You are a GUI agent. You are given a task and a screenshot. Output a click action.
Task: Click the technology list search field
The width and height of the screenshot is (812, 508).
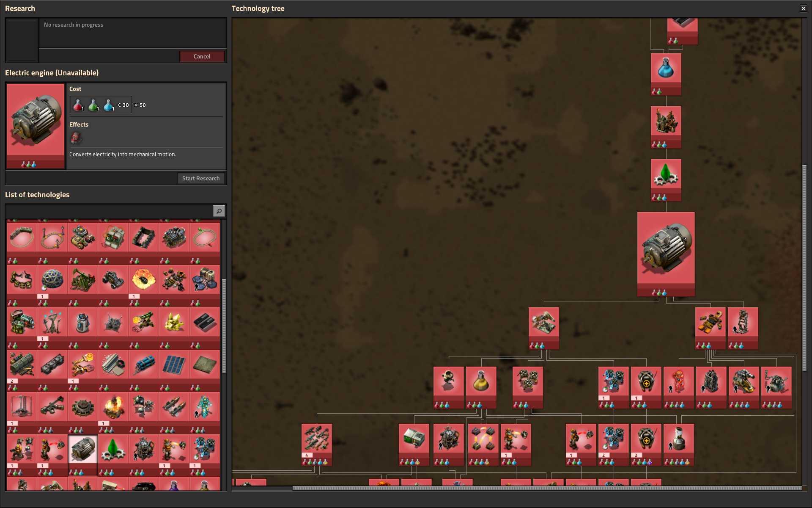click(109, 211)
